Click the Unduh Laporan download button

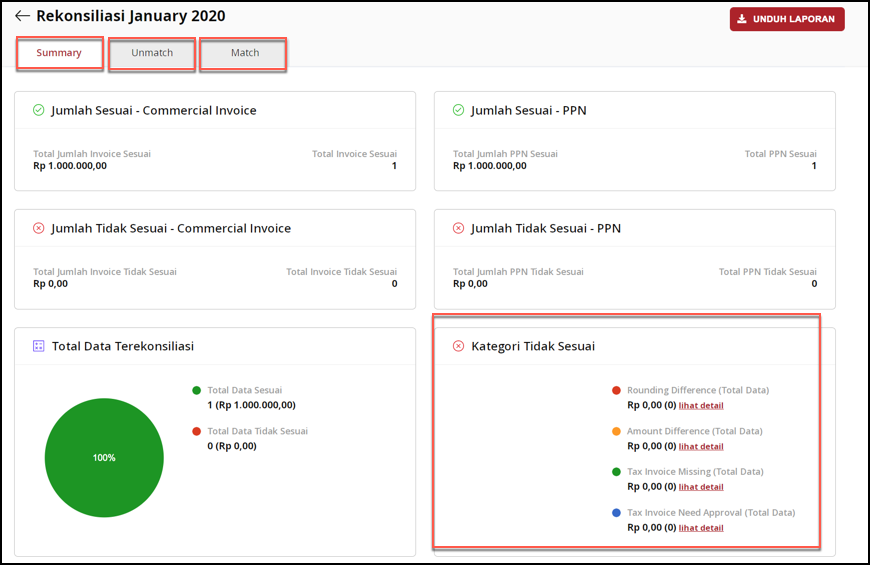(x=786, y=19)
